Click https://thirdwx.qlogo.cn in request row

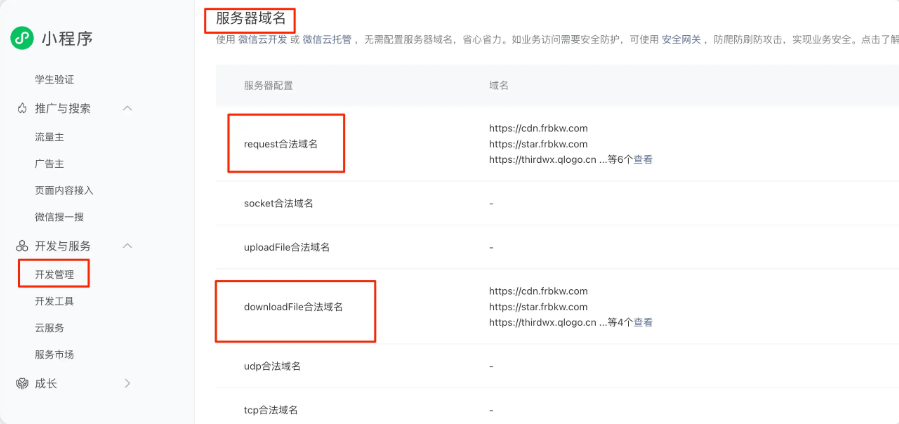pyautogui.click(x=543, y=160)
